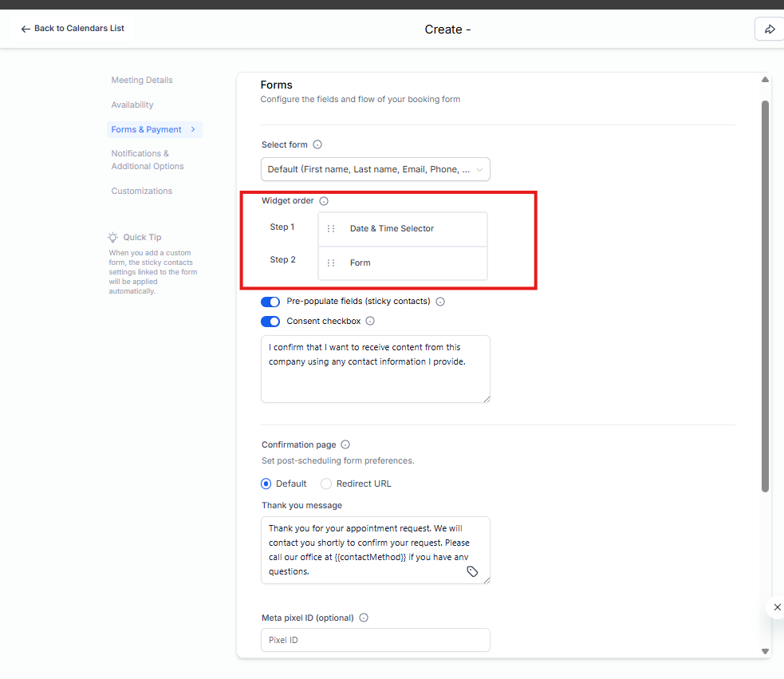The image size is (784, 679).
Task: Open the Meeting Details section
Action: pos(142,81)
